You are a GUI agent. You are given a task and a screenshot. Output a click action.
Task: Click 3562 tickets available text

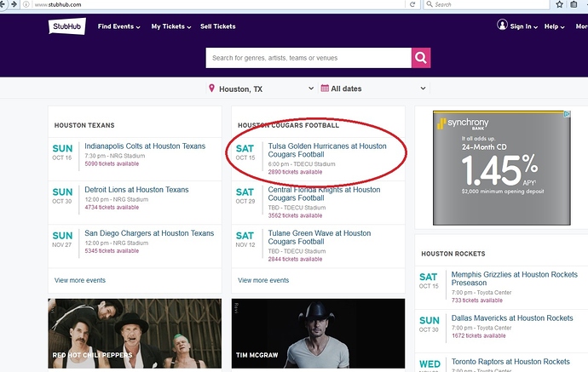click(x=295, y=215)
